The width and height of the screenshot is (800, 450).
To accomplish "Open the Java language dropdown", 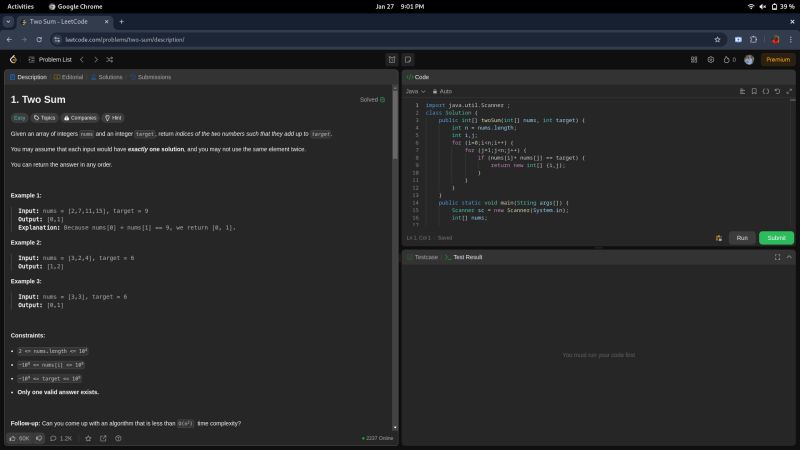I will point(415,91).
